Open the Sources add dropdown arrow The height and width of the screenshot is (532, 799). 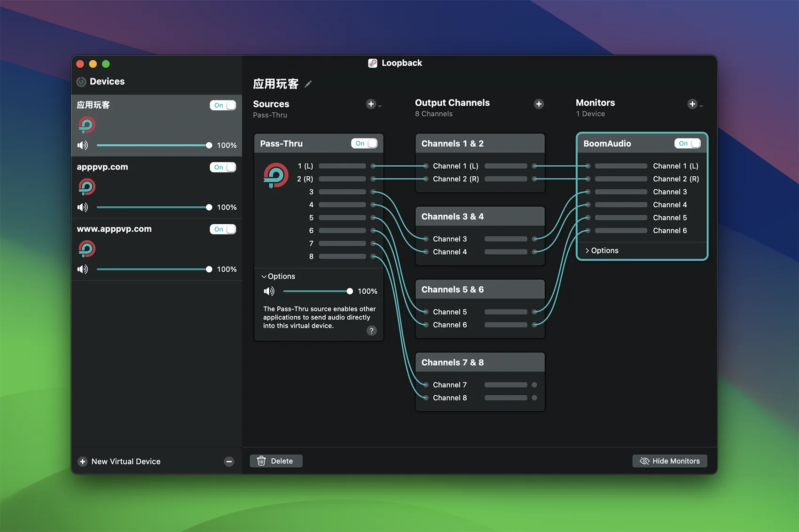click(380, 106)
